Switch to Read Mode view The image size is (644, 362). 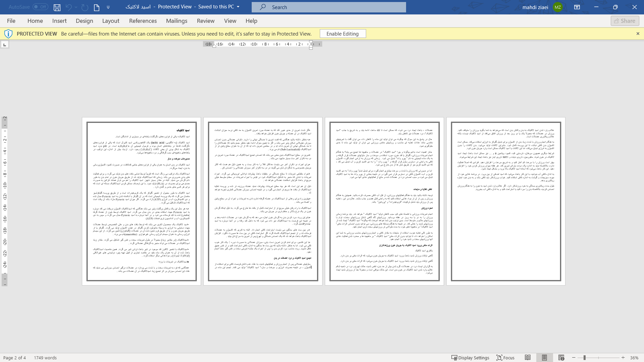[528, 358]
